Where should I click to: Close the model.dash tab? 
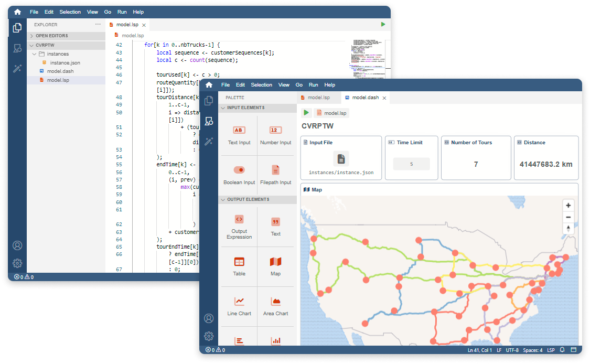coord(384,98)
